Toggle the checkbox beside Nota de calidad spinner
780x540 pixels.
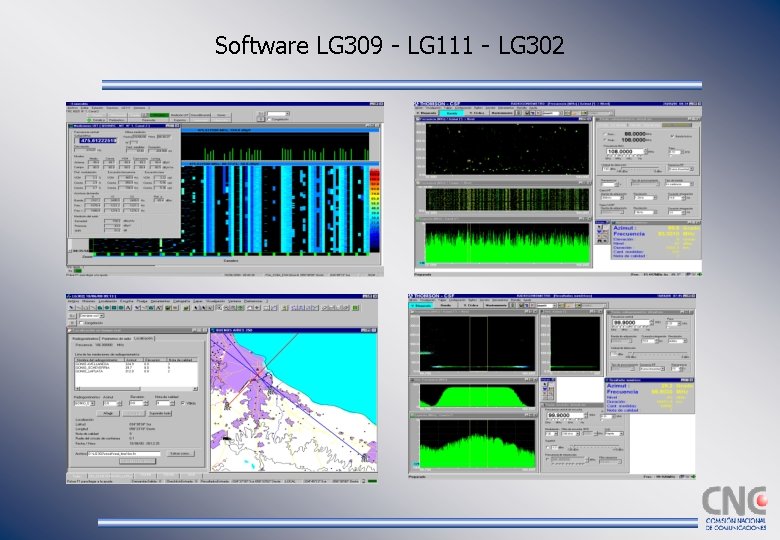(x=183, y=403)
